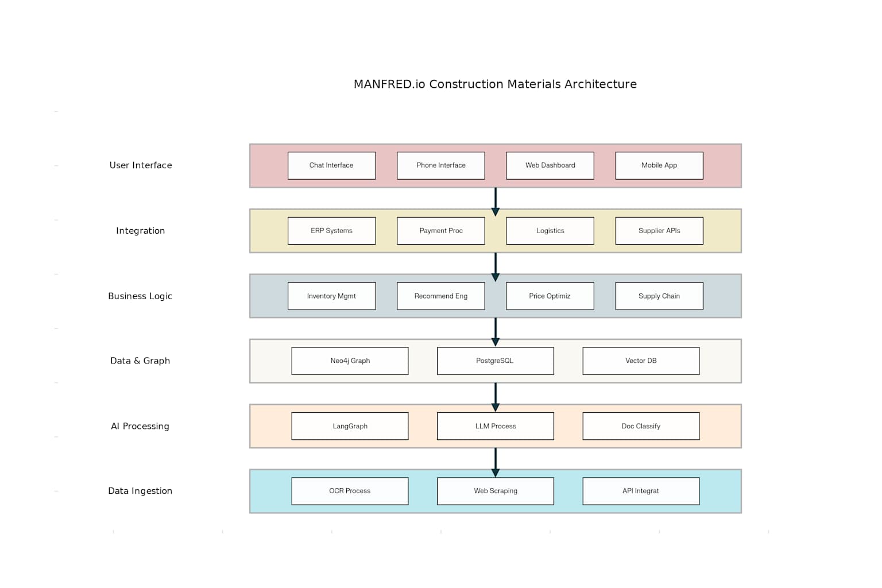Select the Neo4j Graph database box

350,361
